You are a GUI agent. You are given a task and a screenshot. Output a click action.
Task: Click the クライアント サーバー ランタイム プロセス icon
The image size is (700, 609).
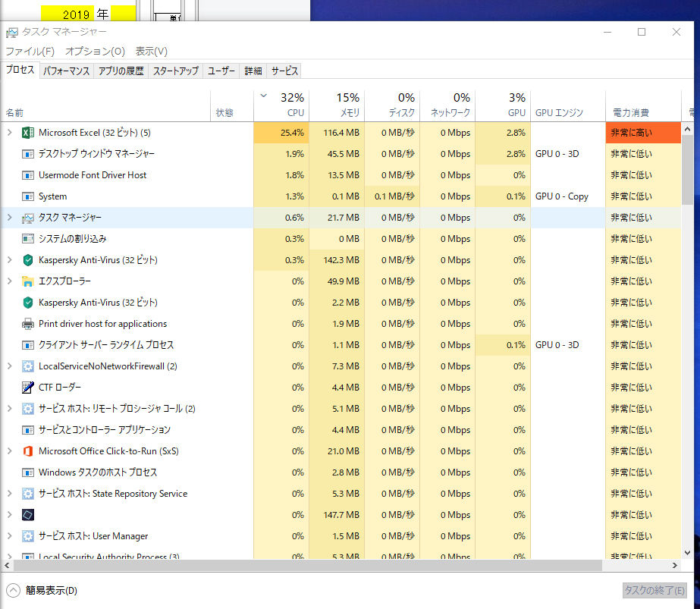tap(27, 345)
